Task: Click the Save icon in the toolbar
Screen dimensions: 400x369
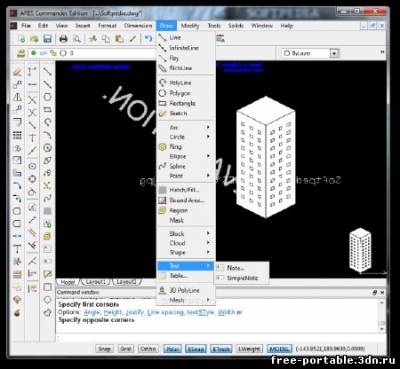Action: pyautogui.click(x=48, y=39)
